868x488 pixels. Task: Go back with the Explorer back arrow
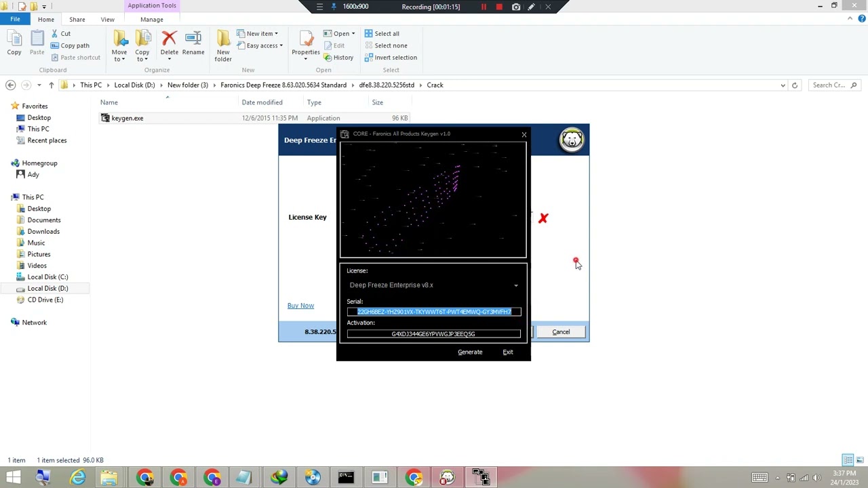pos(10,85)
